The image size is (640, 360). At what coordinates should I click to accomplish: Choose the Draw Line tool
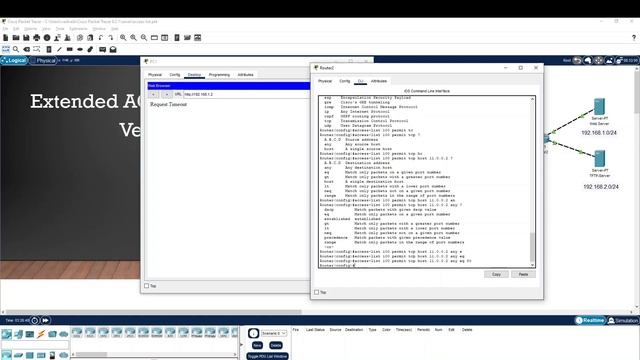point(59,49)
